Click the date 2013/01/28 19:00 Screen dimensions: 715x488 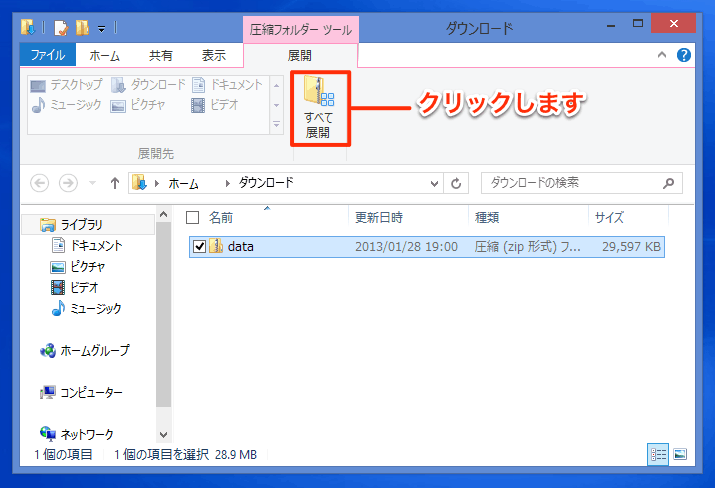[406, 247]
